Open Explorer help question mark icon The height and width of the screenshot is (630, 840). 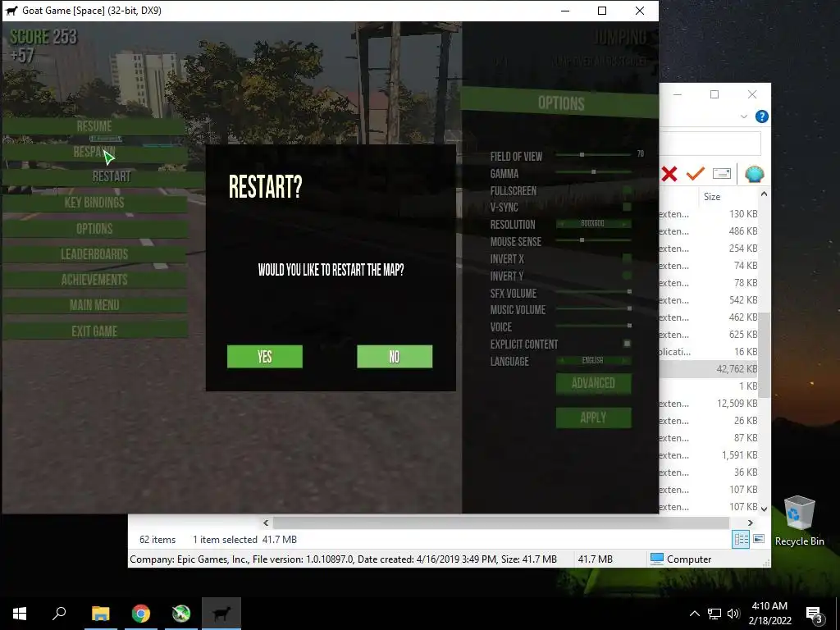(x=761, y=116)
